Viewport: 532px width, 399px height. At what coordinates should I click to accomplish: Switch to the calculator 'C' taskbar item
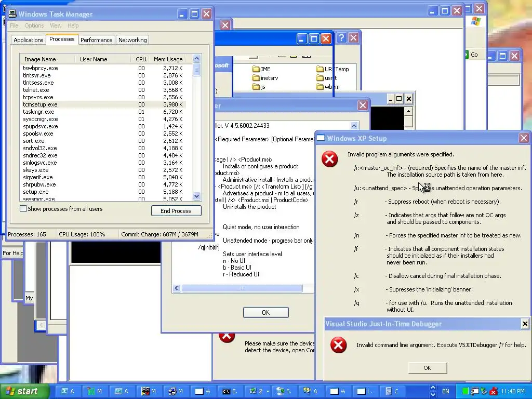pos(392,391)
